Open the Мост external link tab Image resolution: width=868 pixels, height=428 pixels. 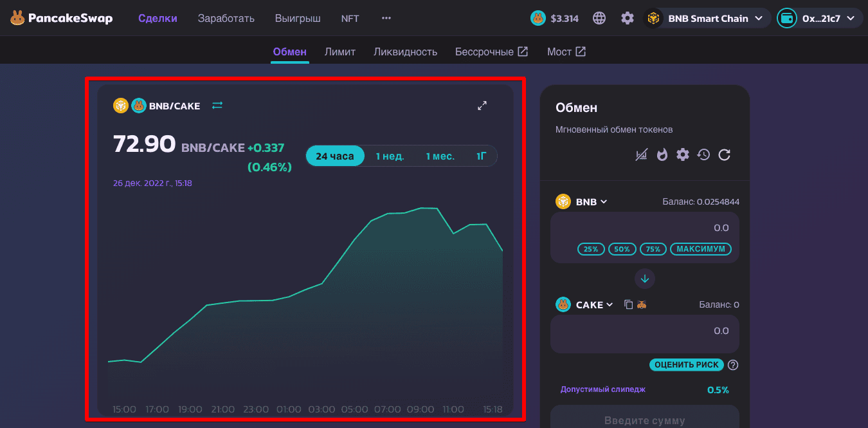566,51
